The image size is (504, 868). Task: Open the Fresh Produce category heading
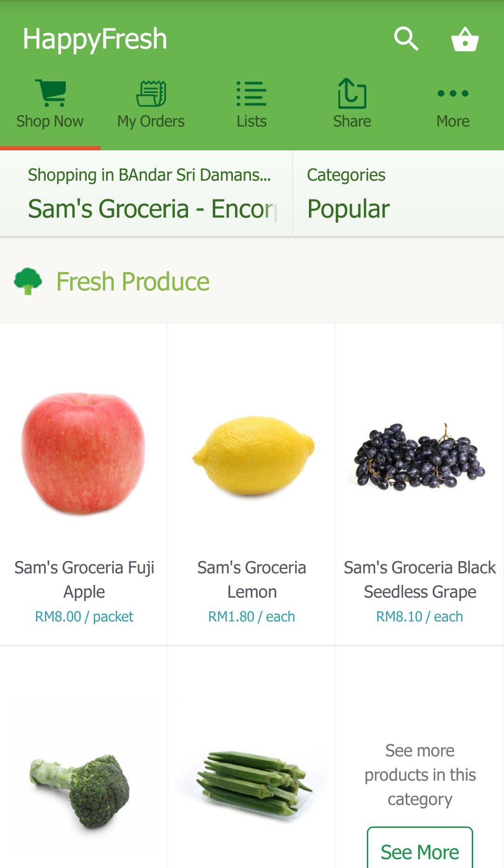pos(133,282)
